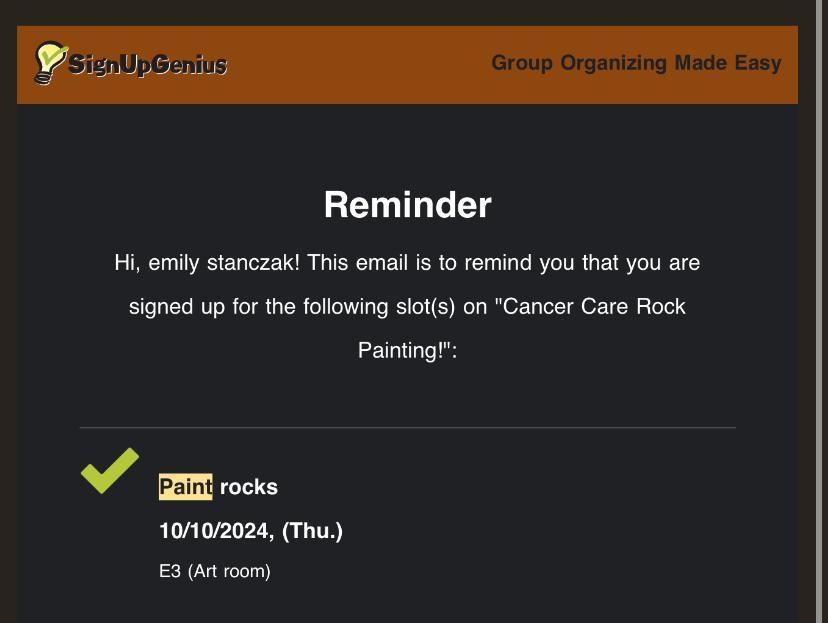The width and height of the screenshot is (828, 623).
Task: Click the "(Thu.)" weekday label
Action: pyautogui.click(x=312, y=531)
